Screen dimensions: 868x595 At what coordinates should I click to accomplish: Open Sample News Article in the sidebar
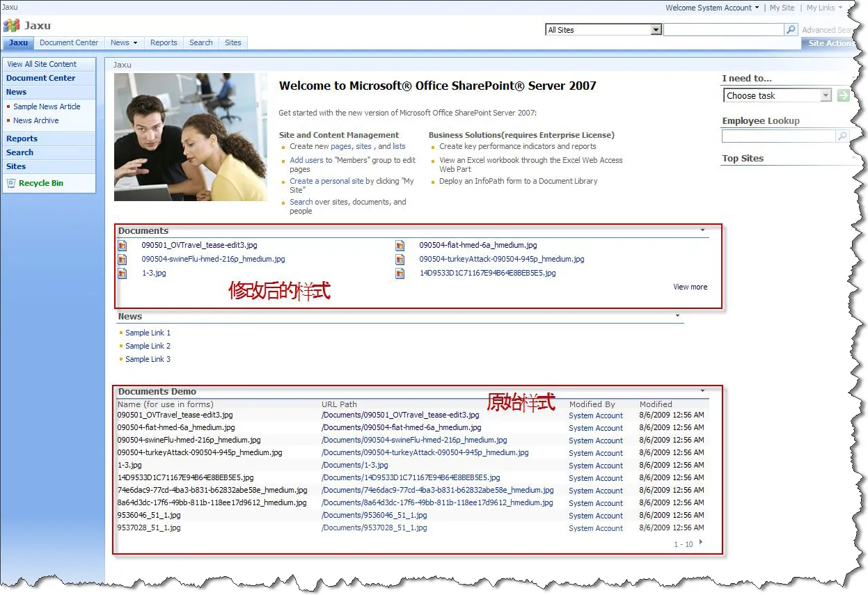tap(47, 106)
